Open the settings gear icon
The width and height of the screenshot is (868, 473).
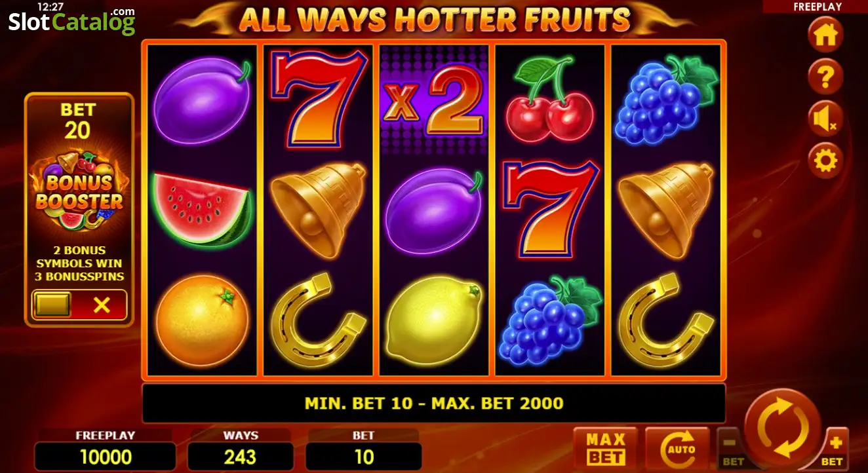click(825, 161)
